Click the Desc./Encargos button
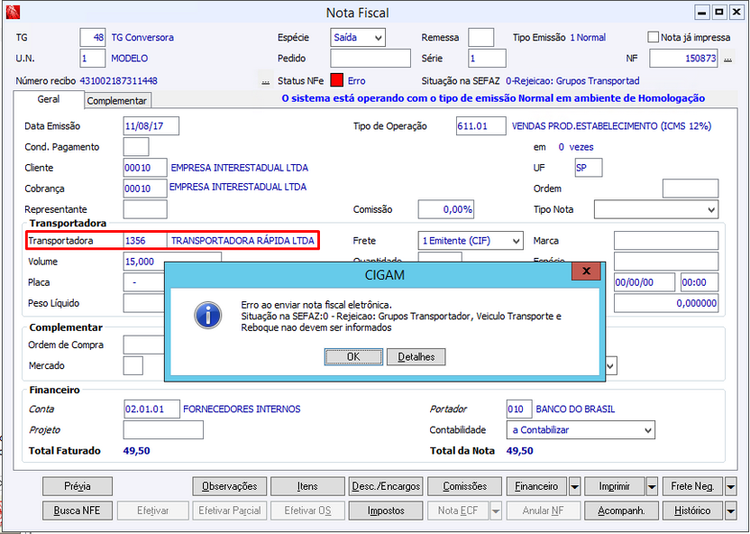Screen dimensions: 750x534 point(386,487)
